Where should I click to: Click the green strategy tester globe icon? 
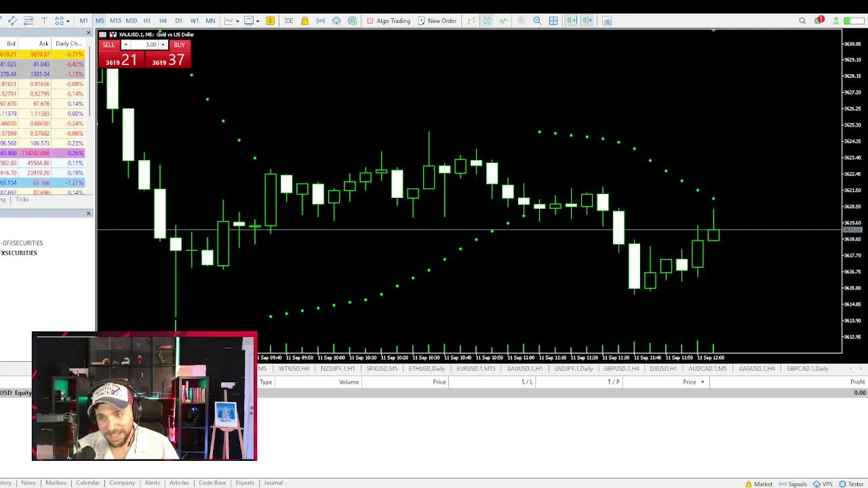pos(353,21)
